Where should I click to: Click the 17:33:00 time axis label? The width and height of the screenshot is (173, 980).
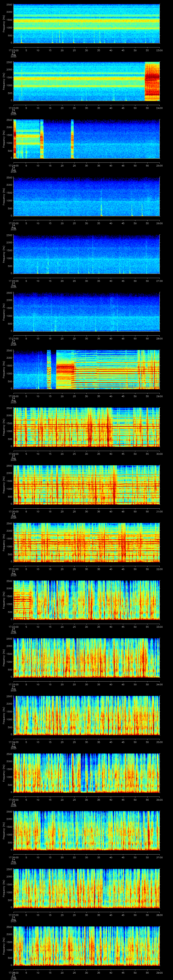coord(13,684)
